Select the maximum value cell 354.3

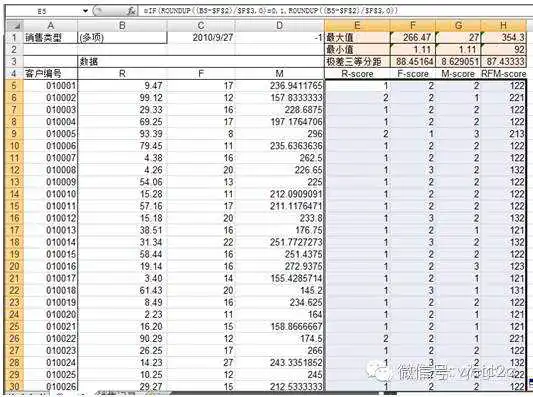pyautogui.click(x=503, y=37)
